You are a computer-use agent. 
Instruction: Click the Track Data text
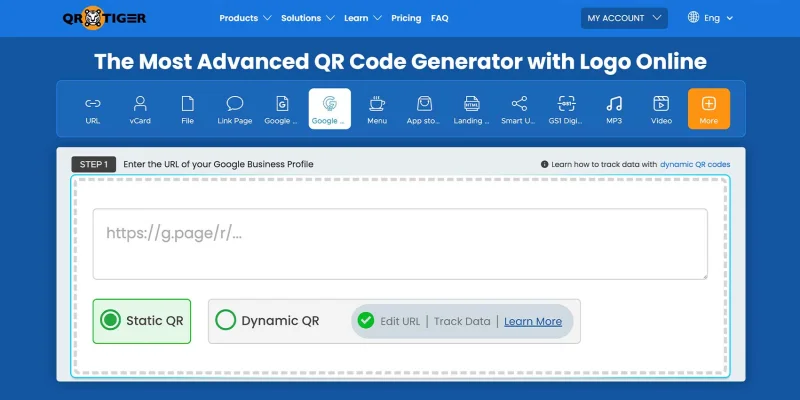pyautogui.click(x=462, y=321)
